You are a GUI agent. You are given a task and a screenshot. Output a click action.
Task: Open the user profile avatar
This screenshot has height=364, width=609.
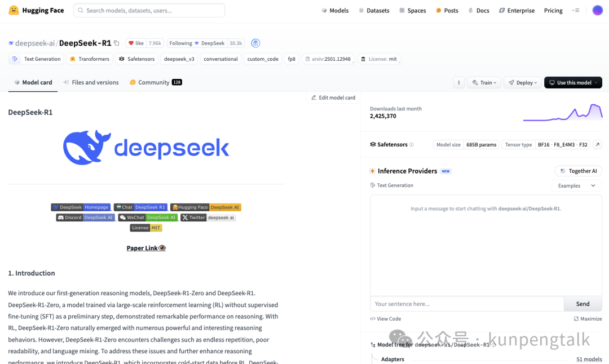597,11
